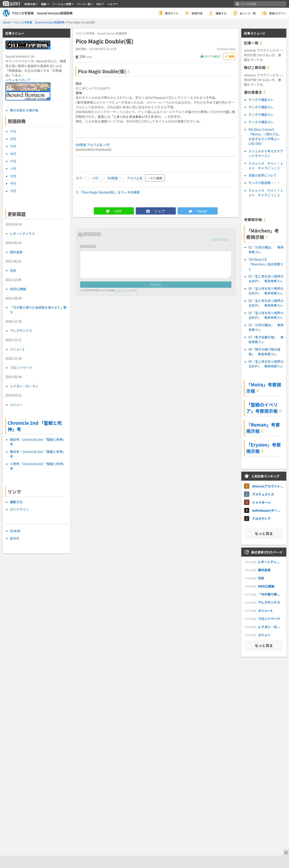This screenshot has width=289, height=868.
Task: Select ハ行 in the 用語辞典 sidebar list
Action: tap(13, 169)
